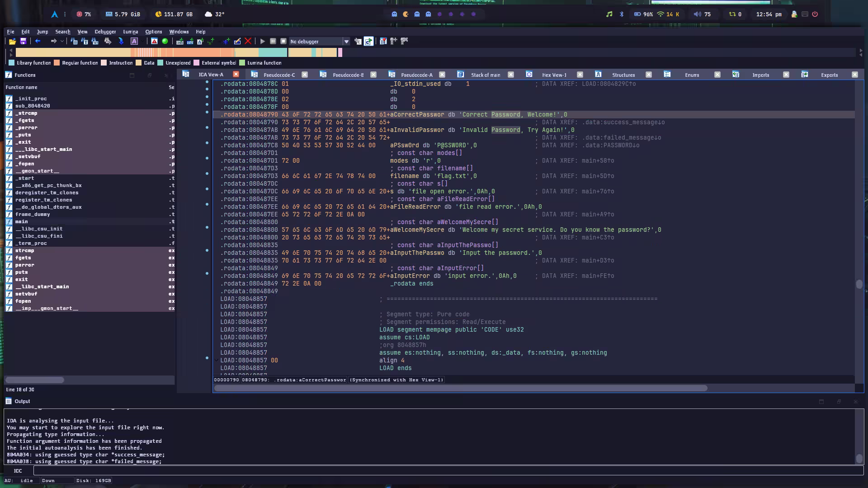Open the Lumina menu

130,32
